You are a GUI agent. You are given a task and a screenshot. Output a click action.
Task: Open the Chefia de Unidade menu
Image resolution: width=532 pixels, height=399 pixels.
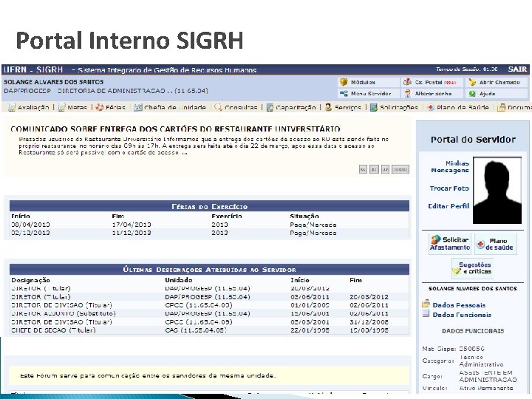coord(175,108)
